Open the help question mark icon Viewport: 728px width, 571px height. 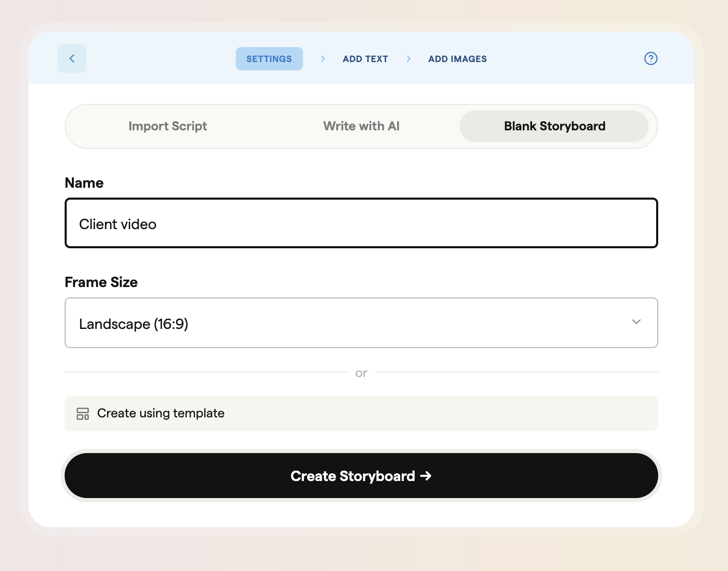pyautogui.click(x=650, y=58)
